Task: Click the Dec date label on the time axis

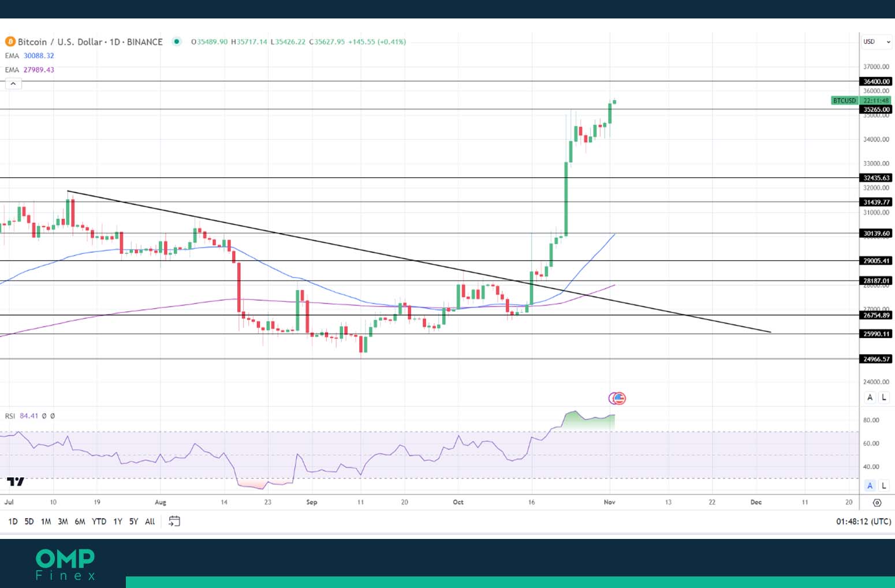Action: [756, 502]
